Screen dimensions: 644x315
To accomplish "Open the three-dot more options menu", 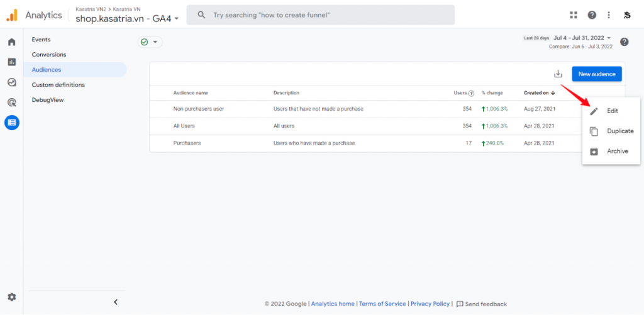I will click(609, 15).
